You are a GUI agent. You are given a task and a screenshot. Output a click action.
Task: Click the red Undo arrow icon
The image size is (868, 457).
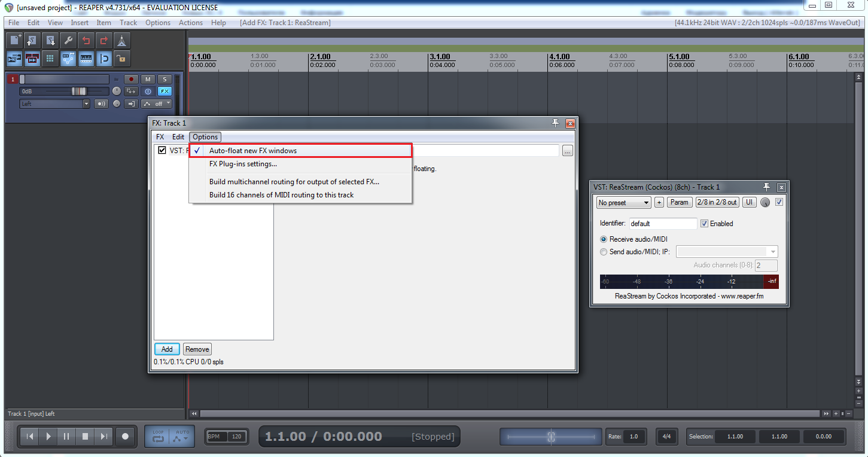click(x=86, y=41)
